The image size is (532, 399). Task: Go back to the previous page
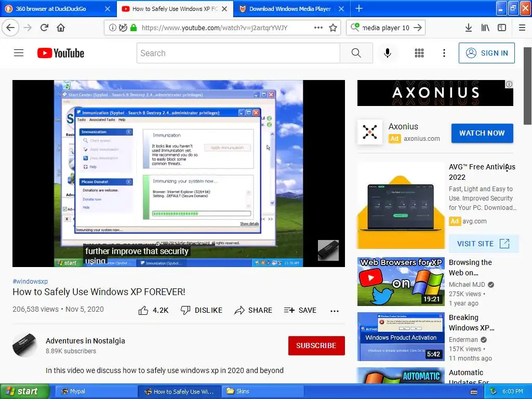click(10, 28)
